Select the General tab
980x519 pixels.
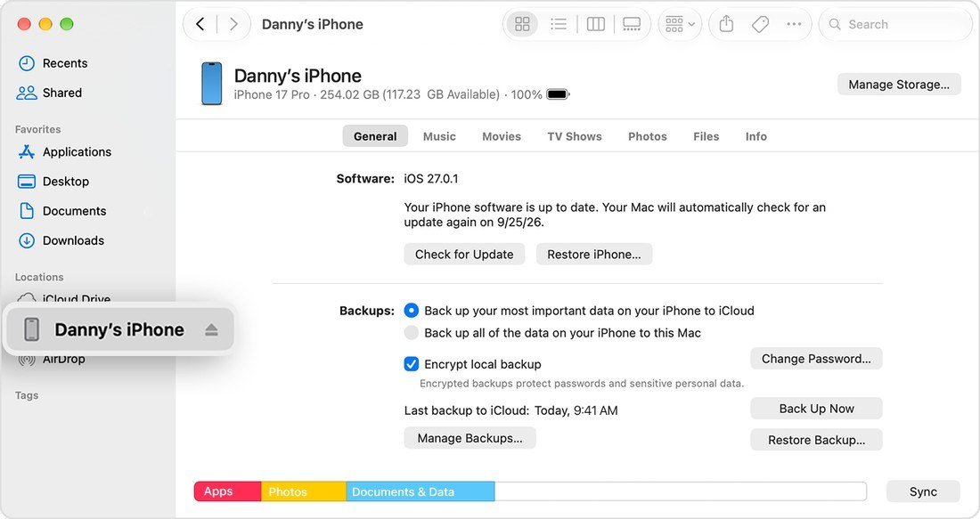click(375, 136)
